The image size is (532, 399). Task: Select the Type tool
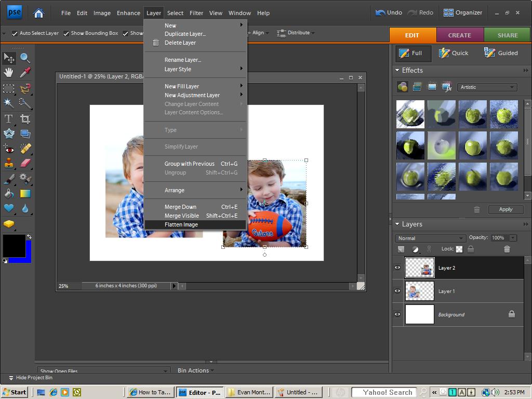[x=8, y=118]
